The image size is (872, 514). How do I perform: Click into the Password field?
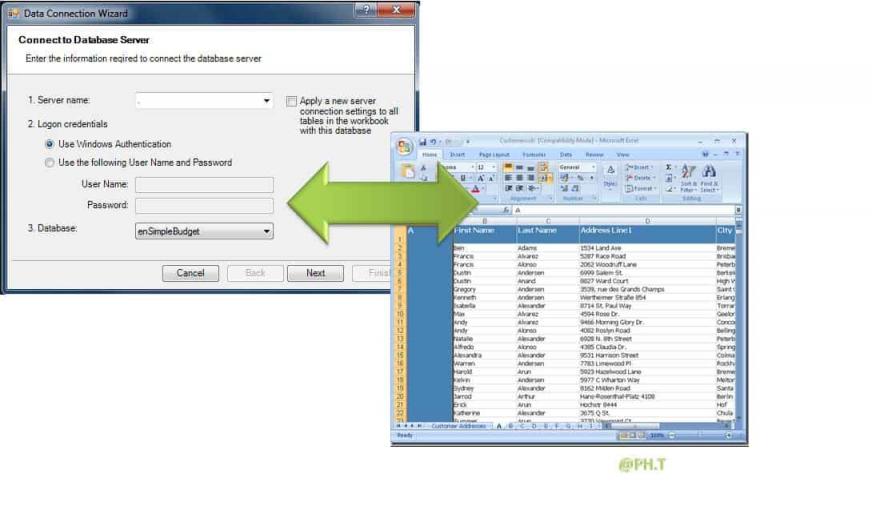pos(204,206)
